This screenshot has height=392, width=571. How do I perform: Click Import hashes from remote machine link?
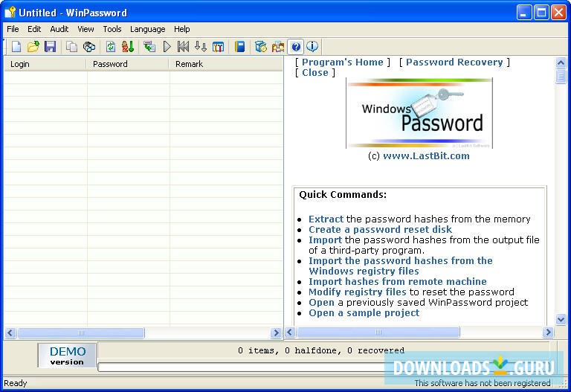398,282
